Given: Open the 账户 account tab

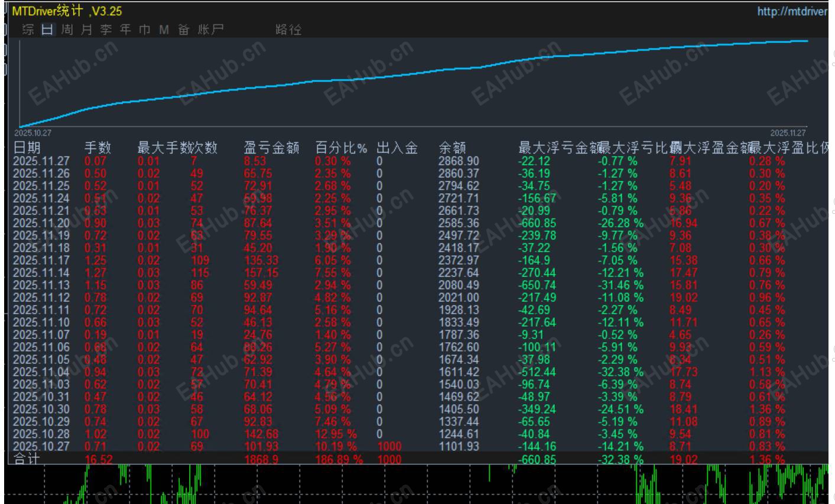Looking at the screenshot, I should coord(210,30).
